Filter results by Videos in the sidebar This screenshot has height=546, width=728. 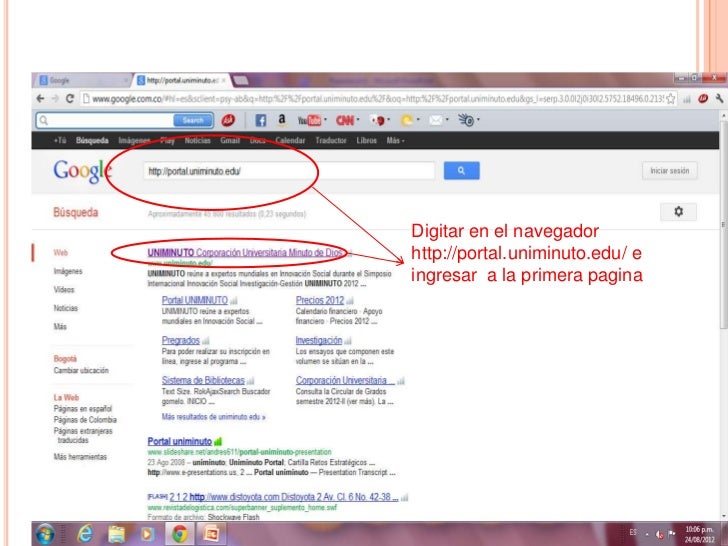(x=64, y=290)
